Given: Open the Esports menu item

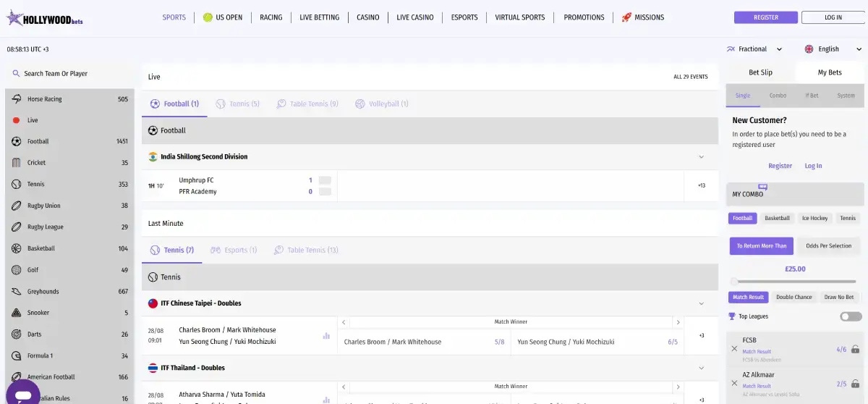Looking at the screenshot, I should pos(464,17).
